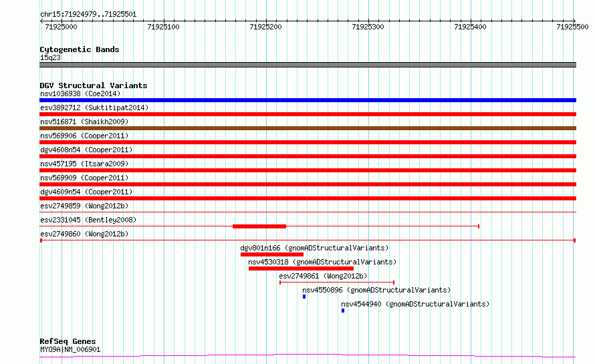This screenshot has height=364, width=595.
Task: Select the first esv2749859 (Wong2012b) label
Action: 84,206
